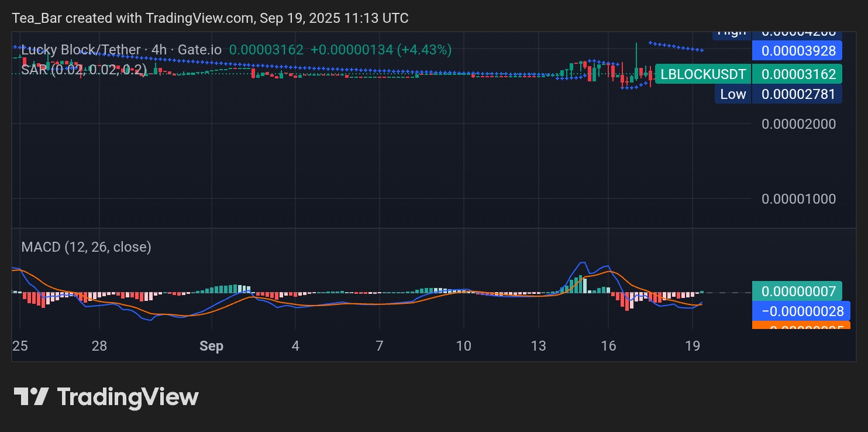Click the Sep month label on time axis
Image resolution: width=868 pixels, height=432 pixels.
(211, 346)
